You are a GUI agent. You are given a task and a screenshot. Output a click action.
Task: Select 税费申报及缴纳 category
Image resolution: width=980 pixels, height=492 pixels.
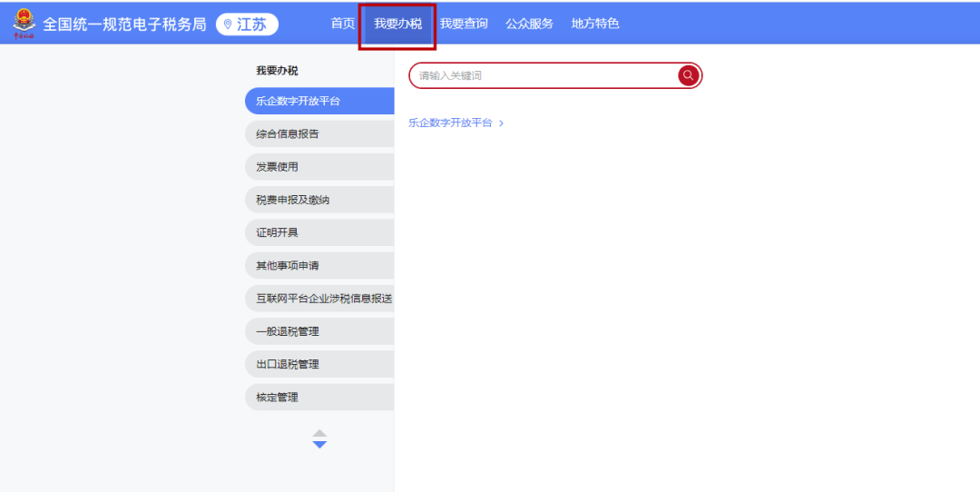point(319,200)
